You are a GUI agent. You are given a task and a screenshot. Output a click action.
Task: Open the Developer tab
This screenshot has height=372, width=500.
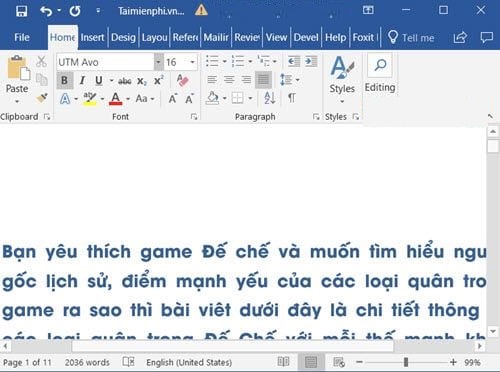click(306, 37)
